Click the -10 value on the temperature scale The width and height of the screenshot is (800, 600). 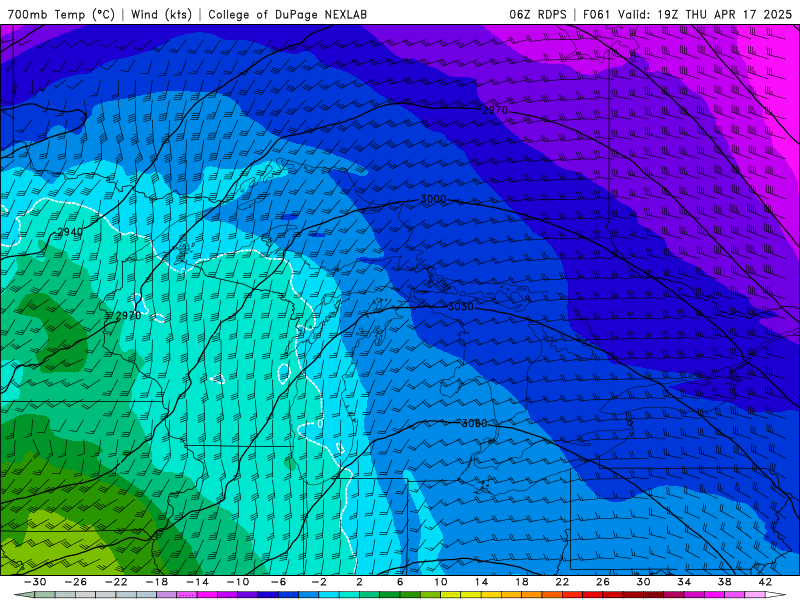(x=238, y=582)
